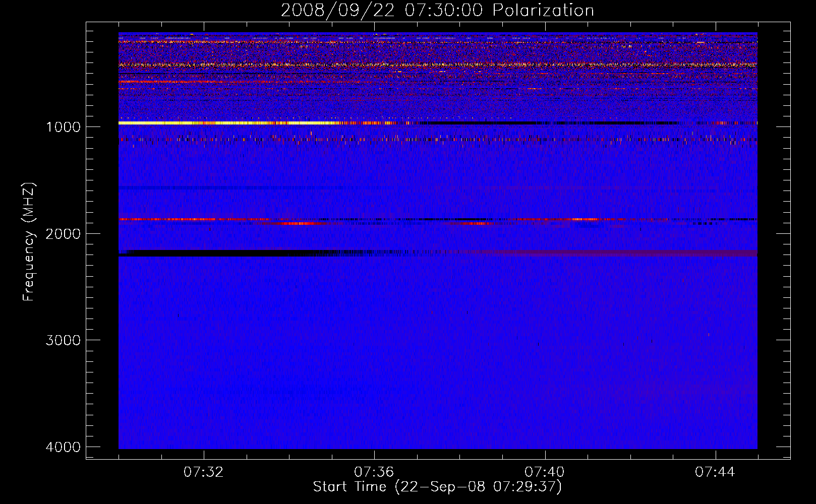Image resolution: width=816 pixels, height=504 pixels.
Task: Click the 3000 frequency tick label
Action: pyautogui.click(x=63, y=340)
